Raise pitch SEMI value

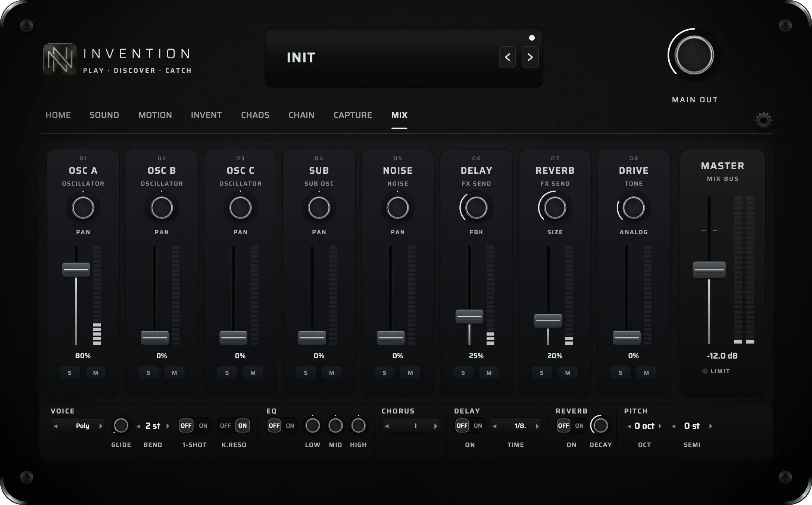pos(710,426)
